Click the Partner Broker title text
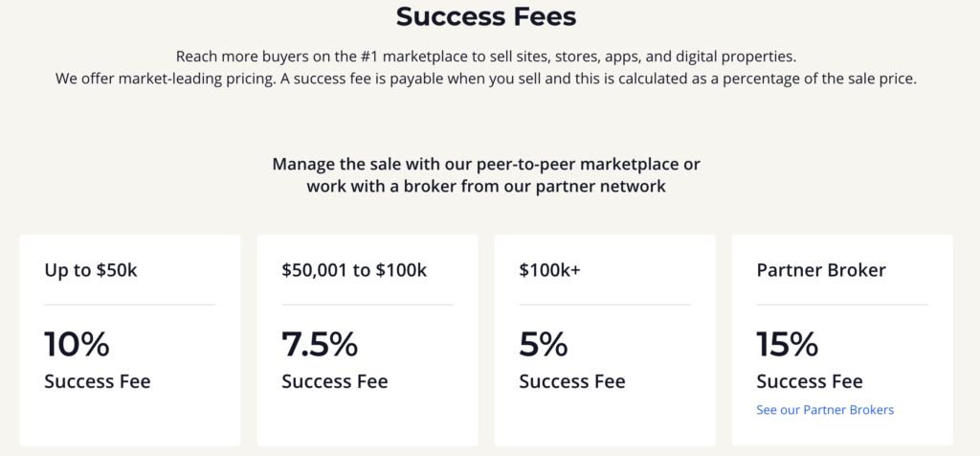This screenshot has width=980, height=456. click(821, 270)
